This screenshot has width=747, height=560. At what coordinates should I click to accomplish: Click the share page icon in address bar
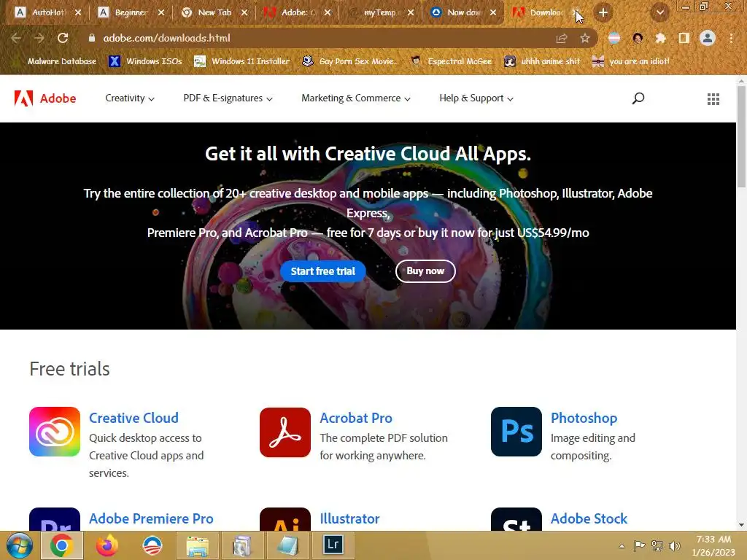(x=562, y=38)
